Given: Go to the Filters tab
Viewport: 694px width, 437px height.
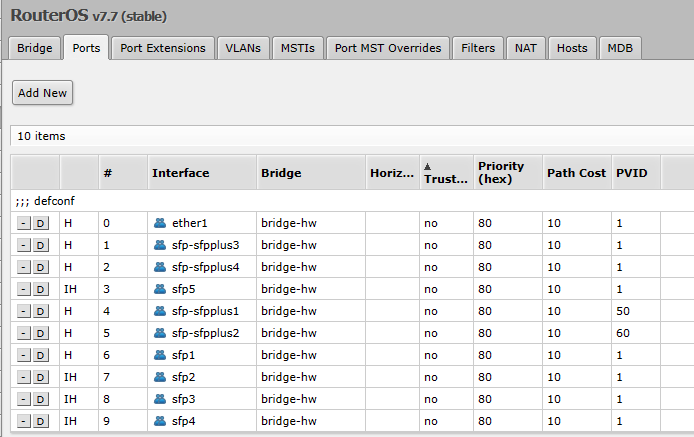Looking at the screenshot, I should pos(478,48).
